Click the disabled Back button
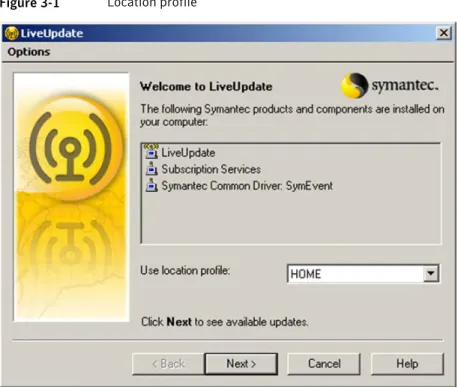Screen dimensions: 458x387 (168, 364)
